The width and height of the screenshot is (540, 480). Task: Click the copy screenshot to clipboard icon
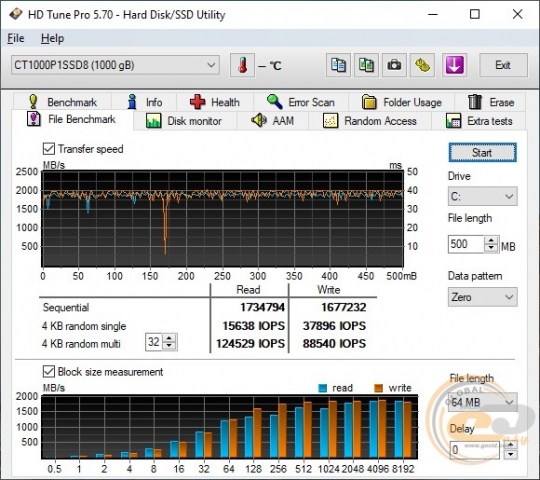366,65
